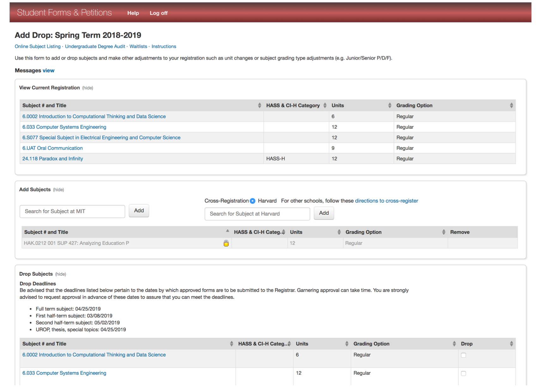
Task: Open the Waitlists link
Action: 138,46
